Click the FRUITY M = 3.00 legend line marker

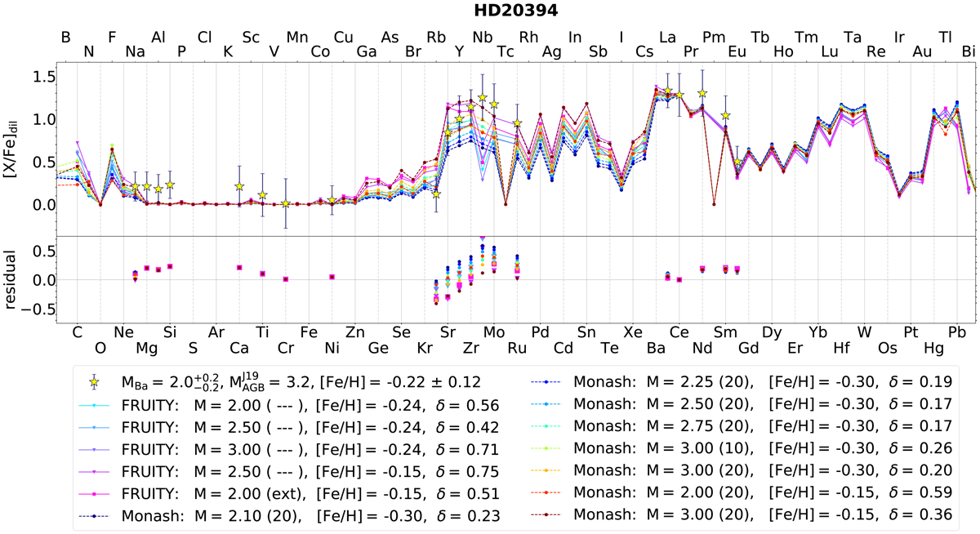pos(96,448)
